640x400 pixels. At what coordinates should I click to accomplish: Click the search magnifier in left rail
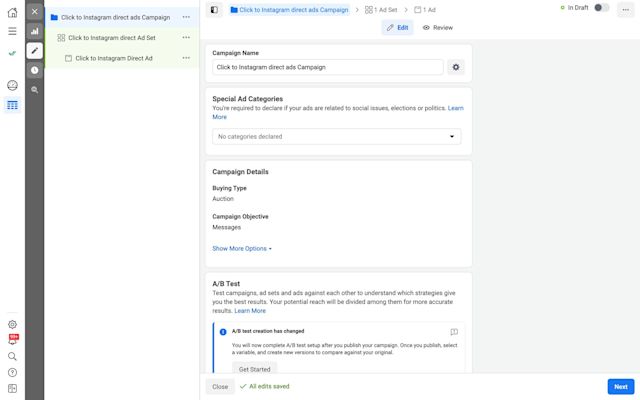[12, 356]
